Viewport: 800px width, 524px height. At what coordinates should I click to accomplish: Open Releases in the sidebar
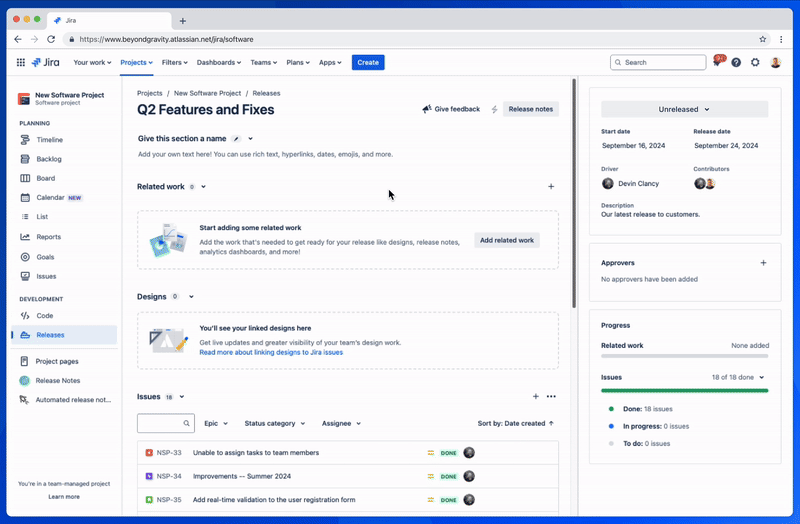pyautogui.click(x=64, y=335)
